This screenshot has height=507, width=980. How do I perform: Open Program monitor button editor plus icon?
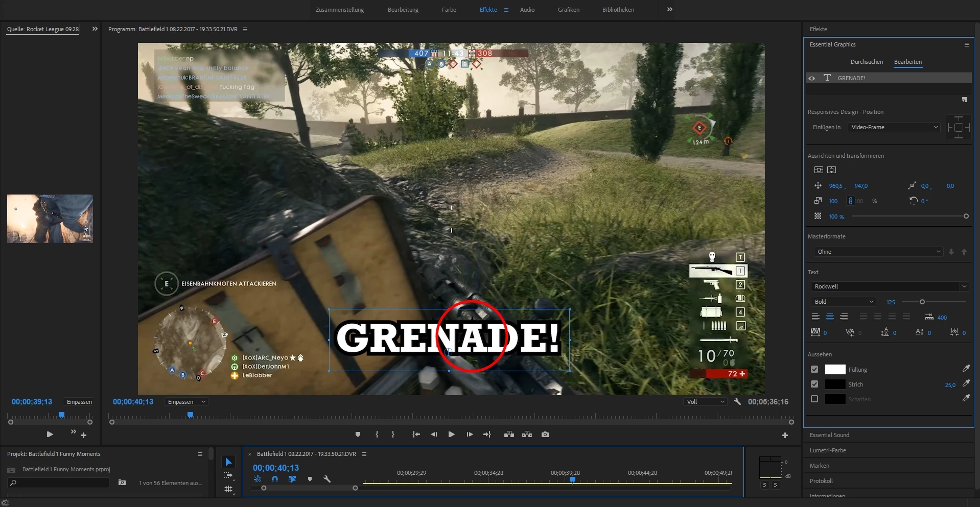(x=785, y=436)
